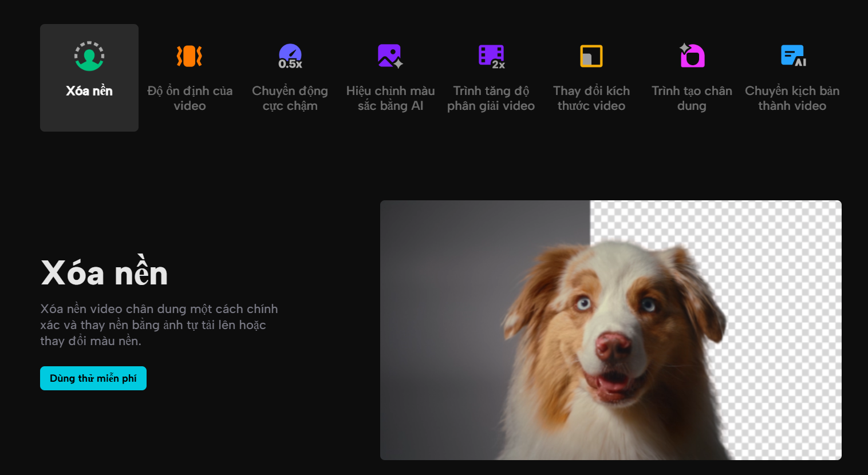Click the orange video stabilization icon
Viewport: 868px width, 475px height.
pos(190,56)
